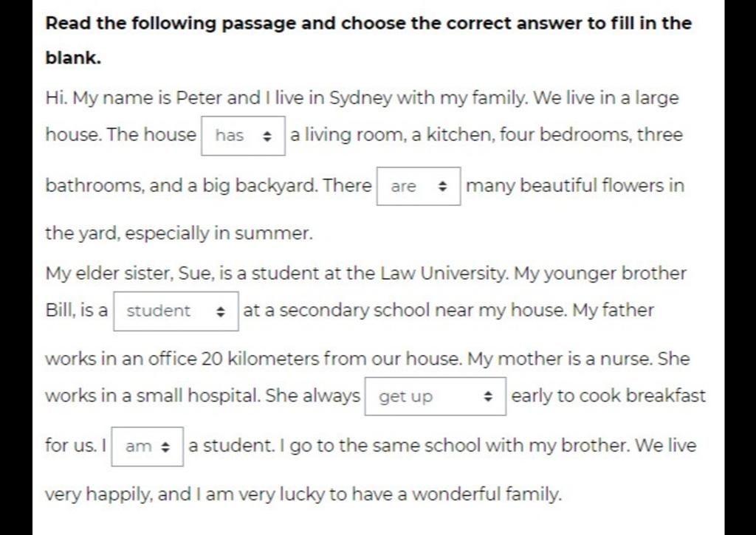The image size is (756, 535).
Task: Expand the 'am' dropdown after 'I'
Action: (147, 446)
